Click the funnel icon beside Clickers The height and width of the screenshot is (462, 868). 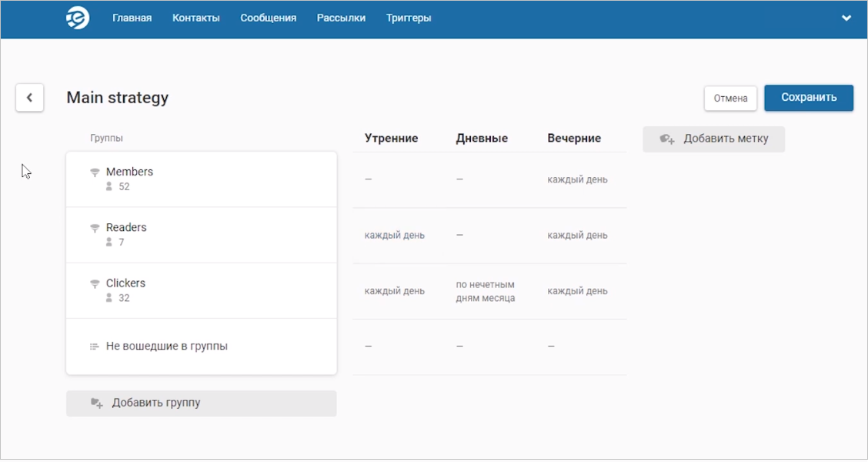[x=95, y=283]
